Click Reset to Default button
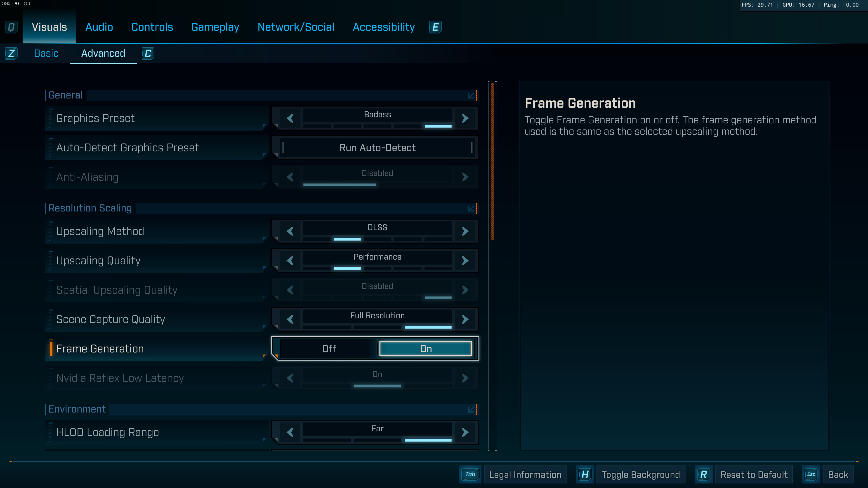Viewport: 868px width, 488px height. 754,474
